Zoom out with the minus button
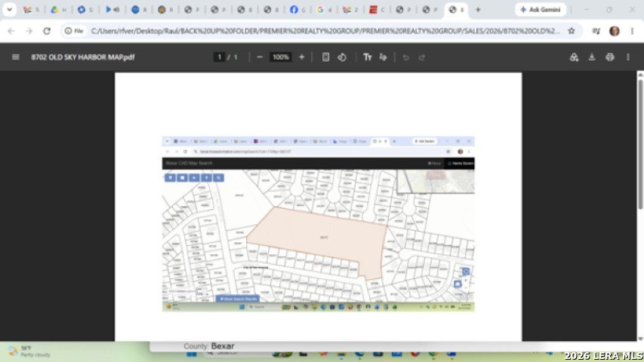The width and height of the screenshot is (644, 362). (x=260, y=57)
